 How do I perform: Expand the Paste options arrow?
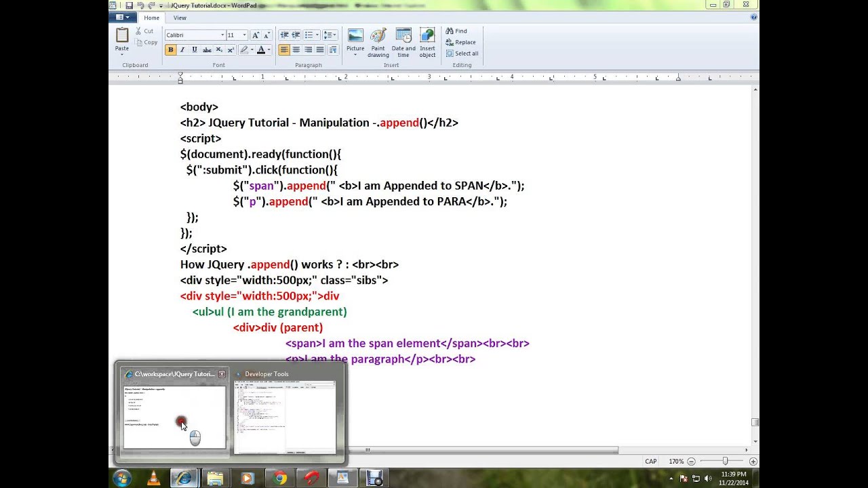point(122,54)
